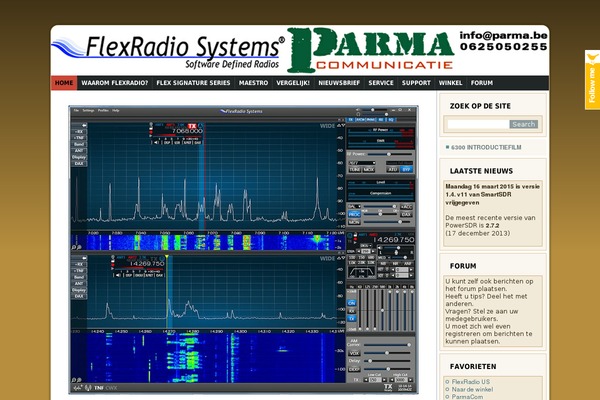Click the LAATSTE NIEUWS heading
This screenshot has height=400, width=600.
481,171
